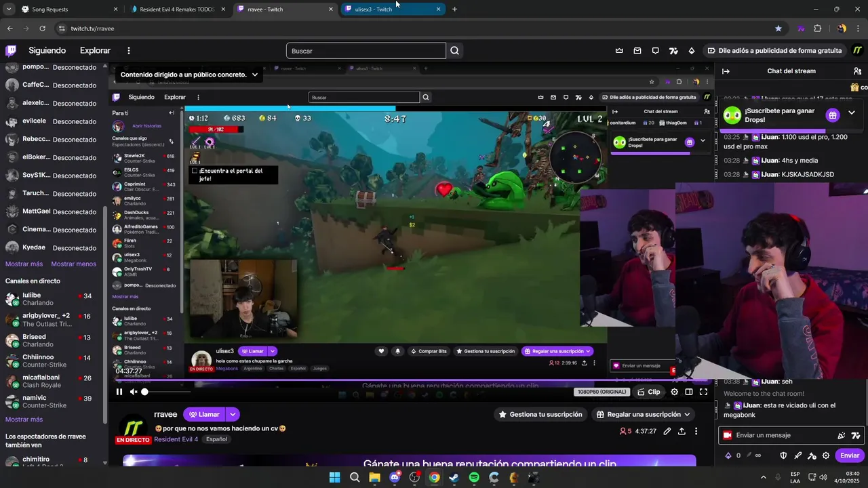Open the emote party icon in chat box

pyautogui.click(x=842, y=436)
